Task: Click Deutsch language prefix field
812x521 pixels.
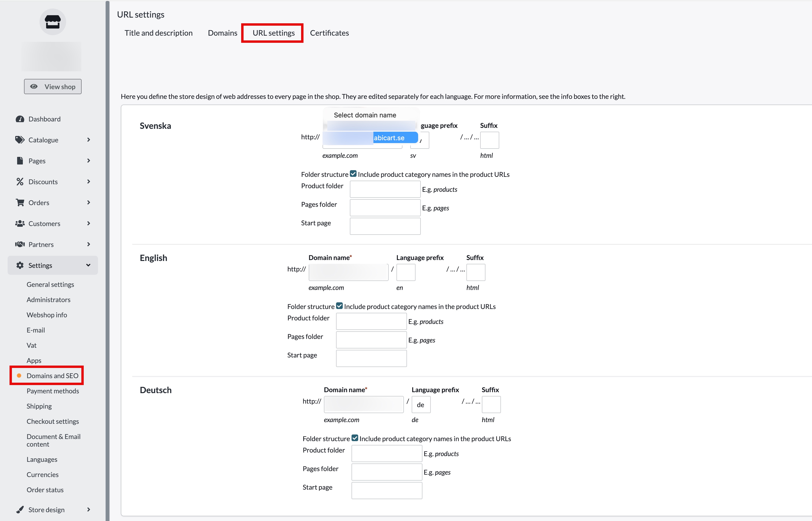Action: point(421,405)
